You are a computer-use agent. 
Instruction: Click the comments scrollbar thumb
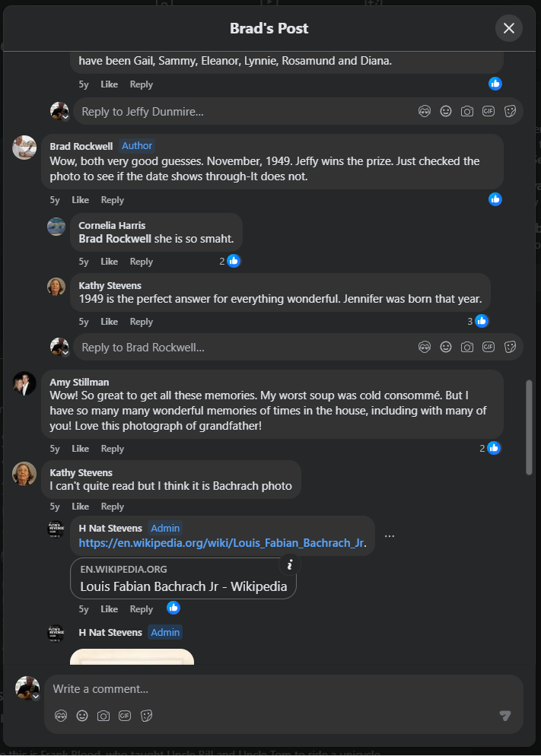pyautogui.click(x=530, y=426)
